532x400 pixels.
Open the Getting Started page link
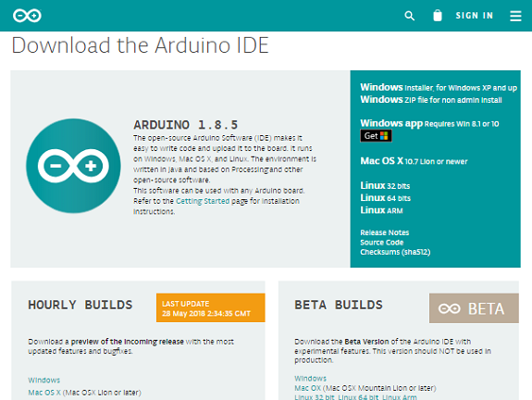[x=203, y=201]
